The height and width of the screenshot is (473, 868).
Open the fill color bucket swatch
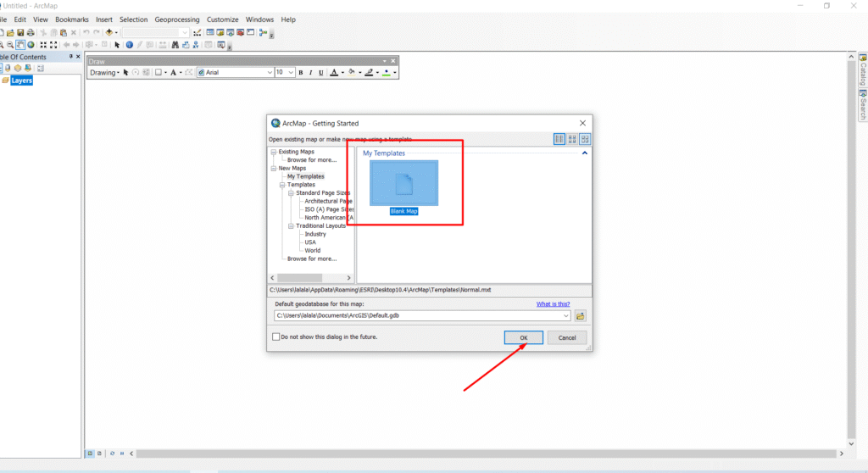(352, 73)
